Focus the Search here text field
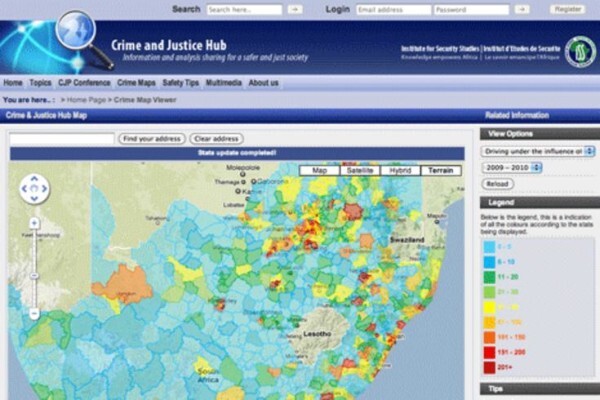 pos(244,10)
